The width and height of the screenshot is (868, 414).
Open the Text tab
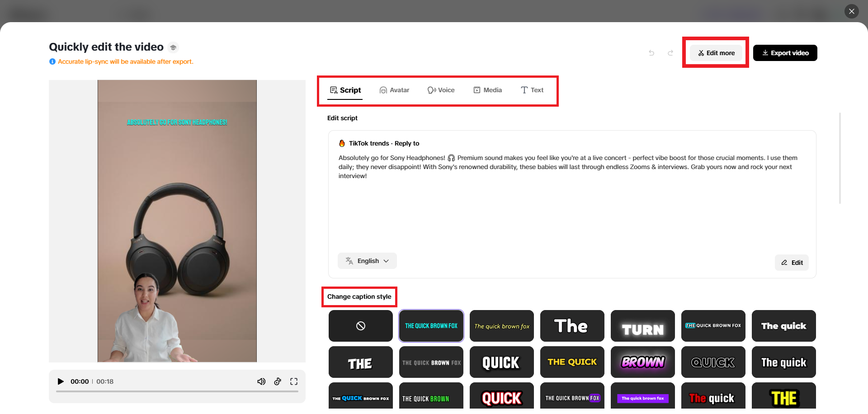click(x=532, y=90)
